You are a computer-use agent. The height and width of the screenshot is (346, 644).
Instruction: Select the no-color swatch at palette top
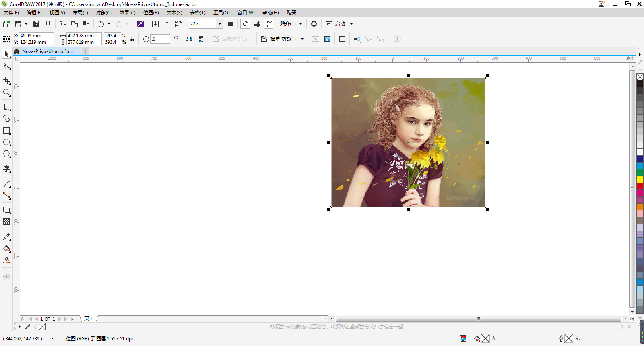(640, 77)
